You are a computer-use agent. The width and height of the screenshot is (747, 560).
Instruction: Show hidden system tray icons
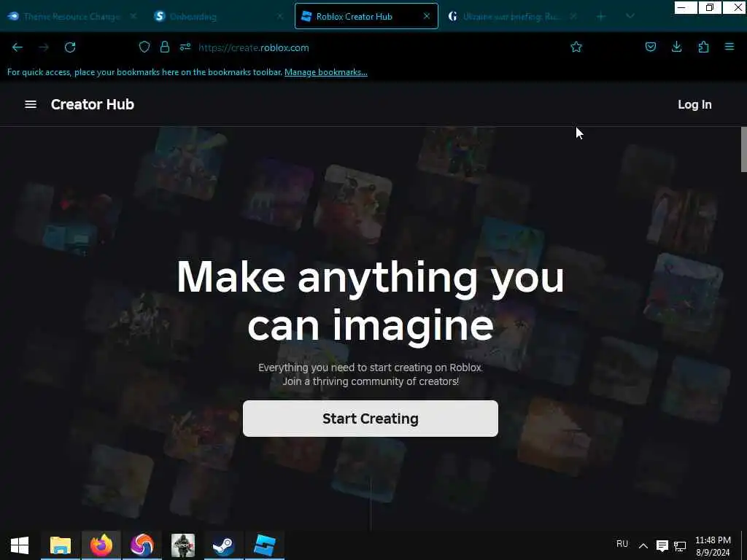643,545
